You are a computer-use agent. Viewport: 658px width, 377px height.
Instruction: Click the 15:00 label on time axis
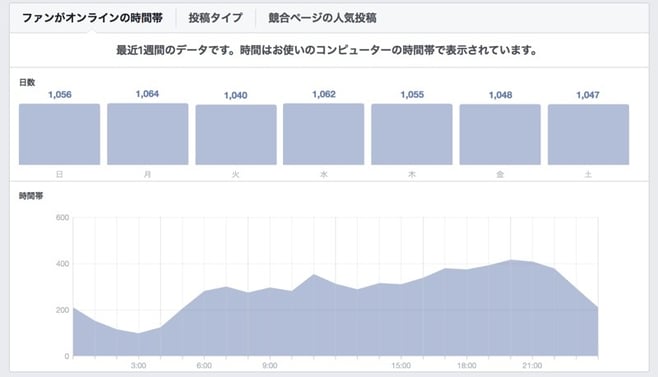pos(401,366)
